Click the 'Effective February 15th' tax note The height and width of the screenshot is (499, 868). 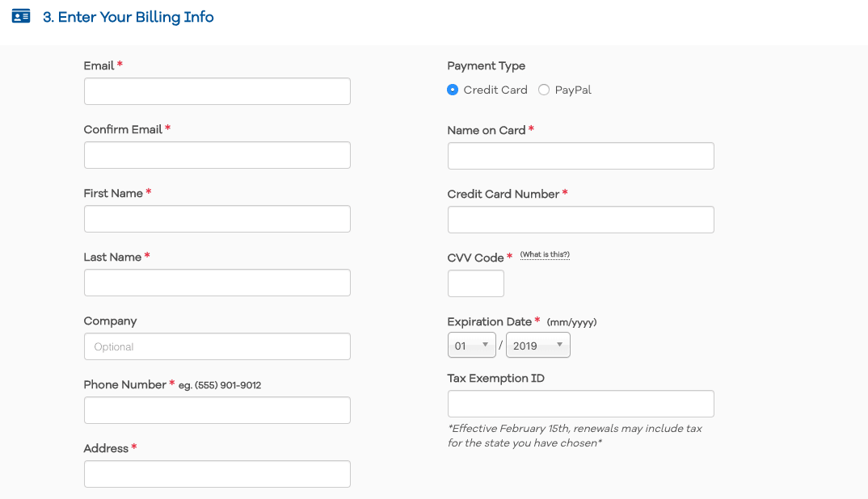click(x=575, y=435)
